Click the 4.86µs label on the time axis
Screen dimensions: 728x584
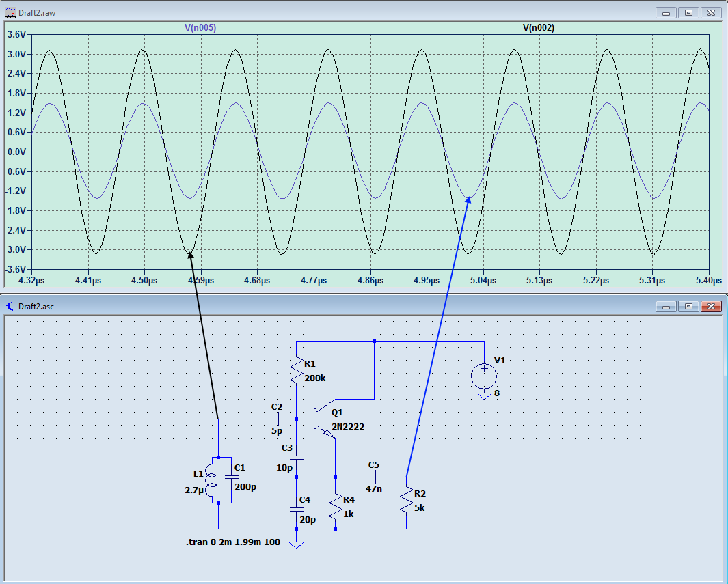tap(370, 281)
